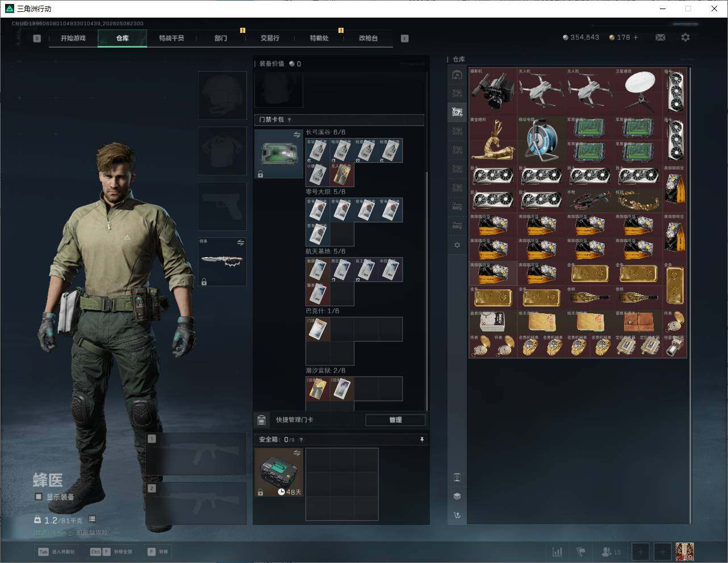The height and width of the screenshot is (563, 728).
Task: Open the 开始游戏 tab
Action: [x=73, y=38]
